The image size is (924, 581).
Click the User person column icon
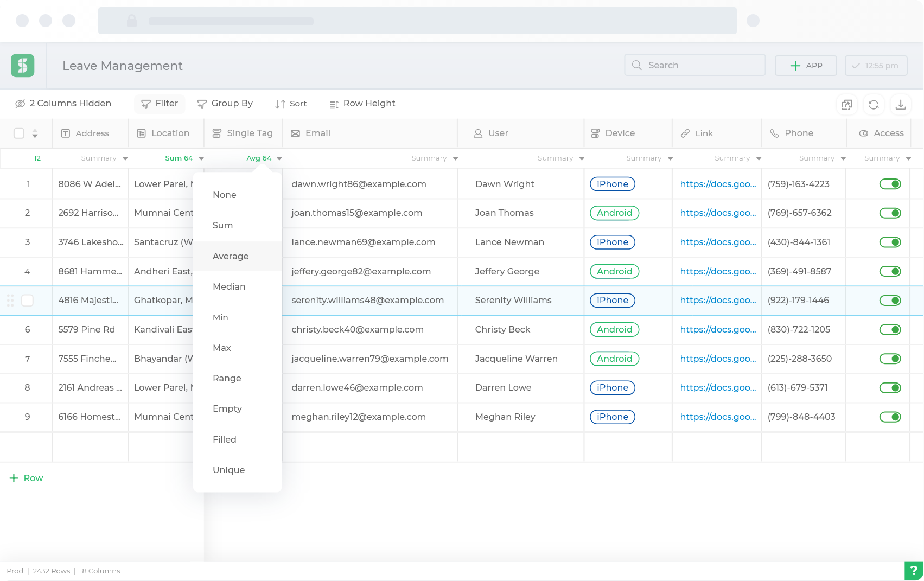click(x=478, y=133)
